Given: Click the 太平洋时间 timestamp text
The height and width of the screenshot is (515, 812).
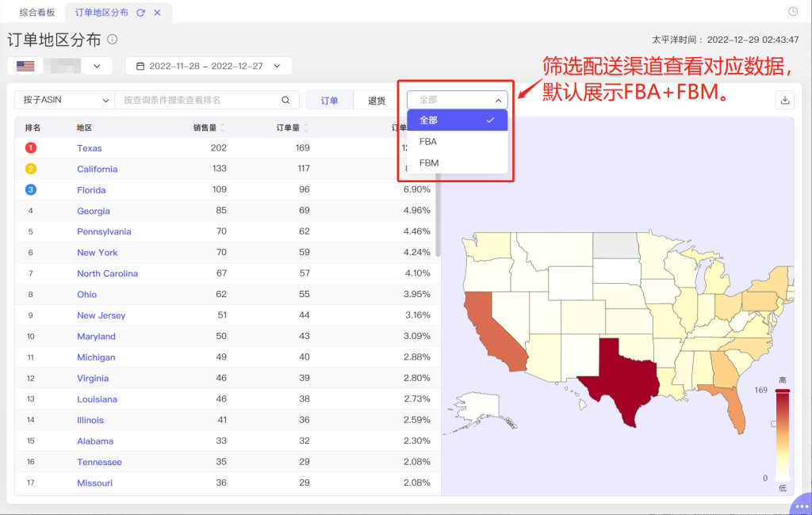Looking at the screenshot, I should (725, 40).
